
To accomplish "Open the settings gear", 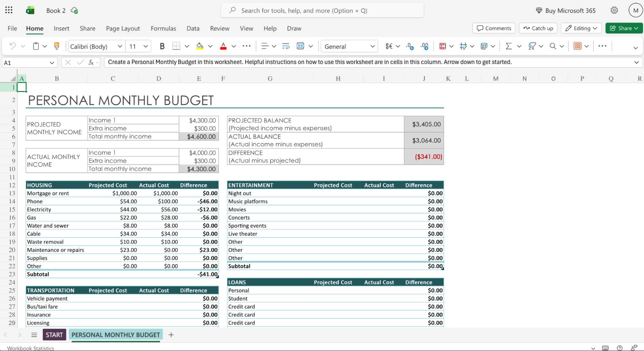I will (614, 10).
